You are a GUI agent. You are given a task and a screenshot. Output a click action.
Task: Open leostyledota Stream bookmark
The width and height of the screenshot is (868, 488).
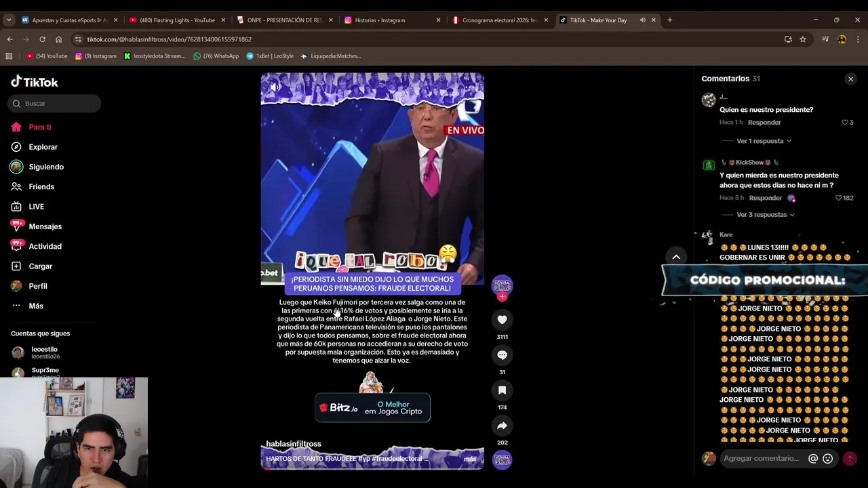tap(155, 56)
